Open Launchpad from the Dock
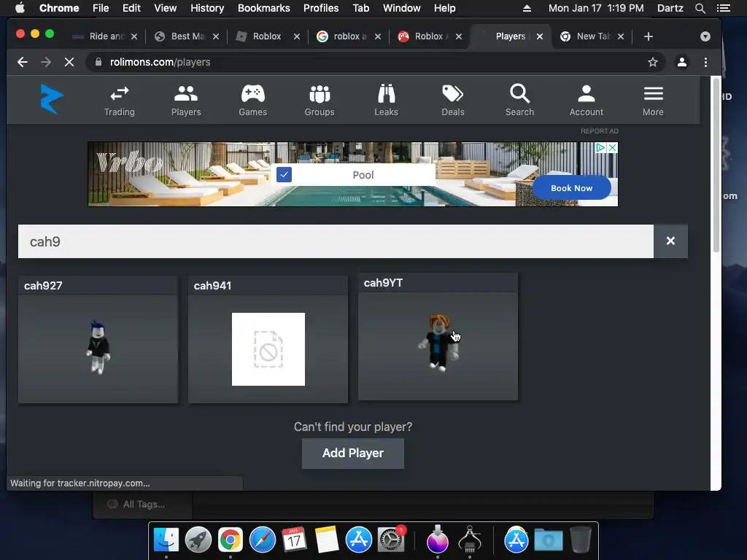The image size is (747, 560). click(198, 540)
